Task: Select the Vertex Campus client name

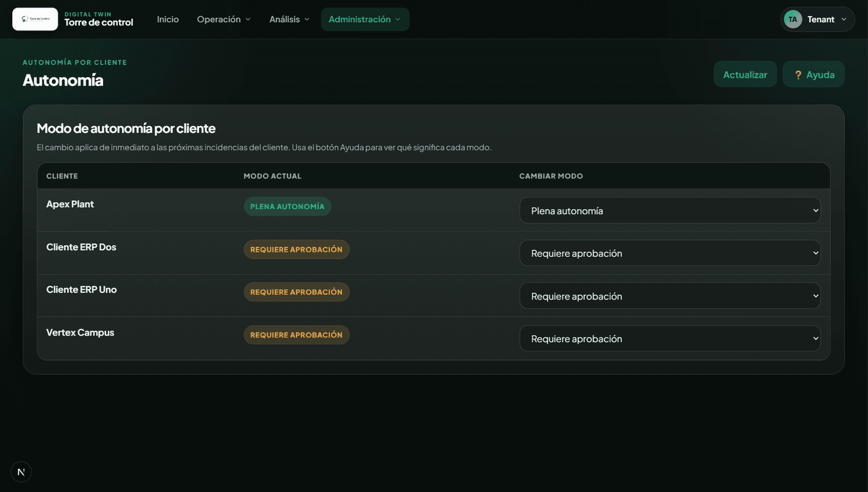Action: 80,333
